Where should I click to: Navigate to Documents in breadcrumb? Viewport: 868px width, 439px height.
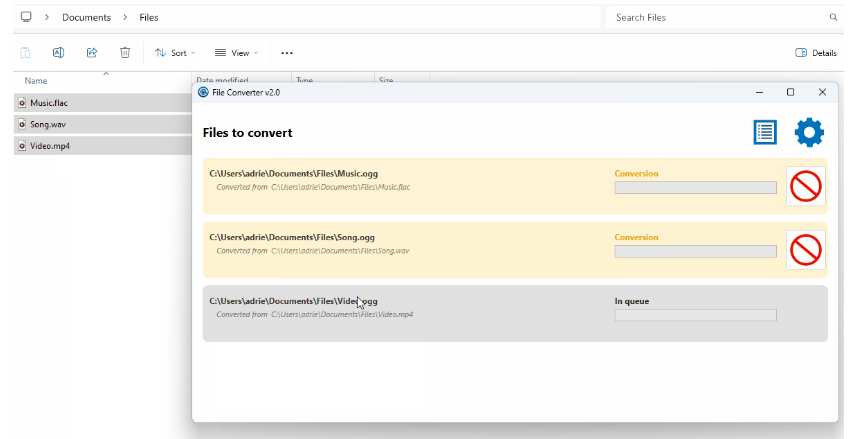point(87,18)
